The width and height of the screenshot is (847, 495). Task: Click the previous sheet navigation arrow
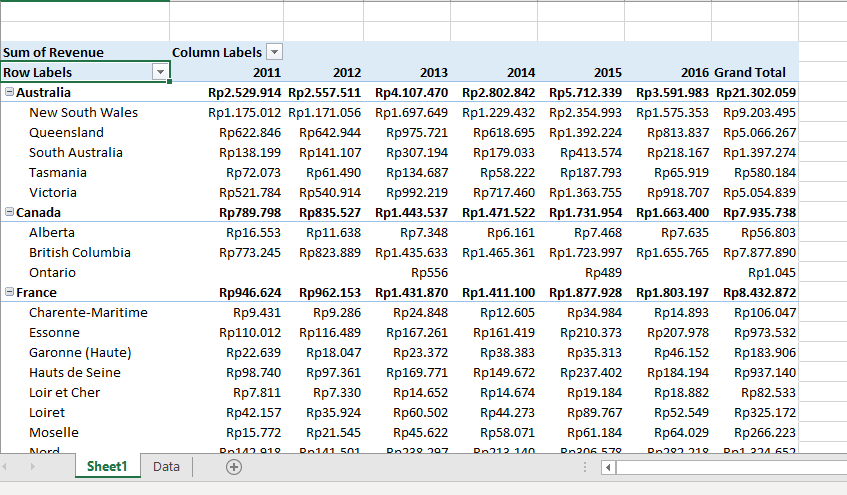tap(12, 467)
